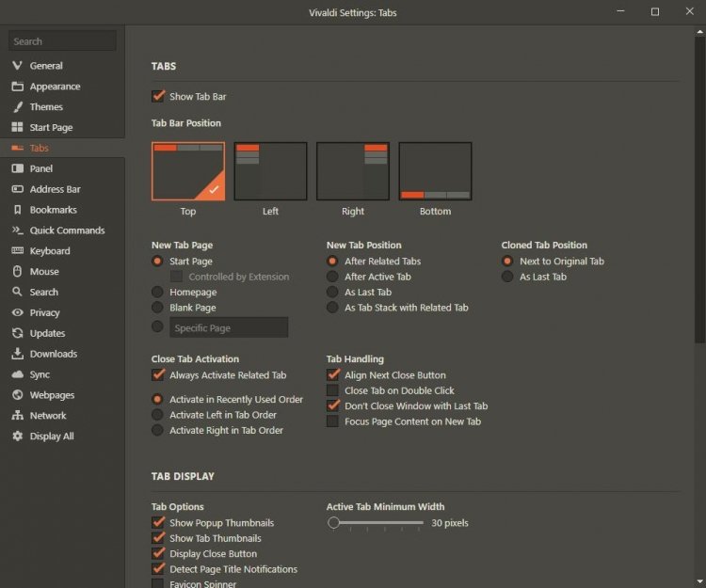Image resolution: width=706 pixels, height=588 pixels.
Task: Select Activate in Recently Used Order
Action: 157,399
